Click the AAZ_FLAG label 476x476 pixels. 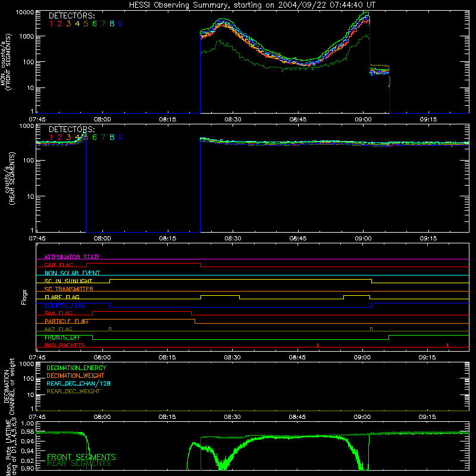click(x=58, y=329)
